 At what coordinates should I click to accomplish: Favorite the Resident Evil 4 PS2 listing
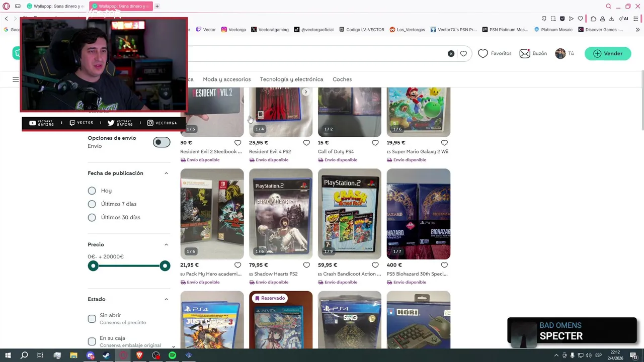(306, 143)
